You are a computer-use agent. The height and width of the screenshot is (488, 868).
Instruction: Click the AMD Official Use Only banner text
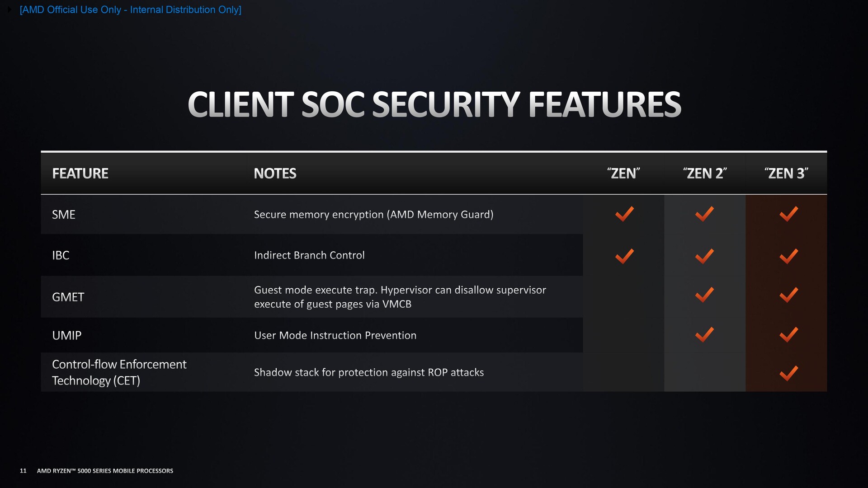coord(131,9)
